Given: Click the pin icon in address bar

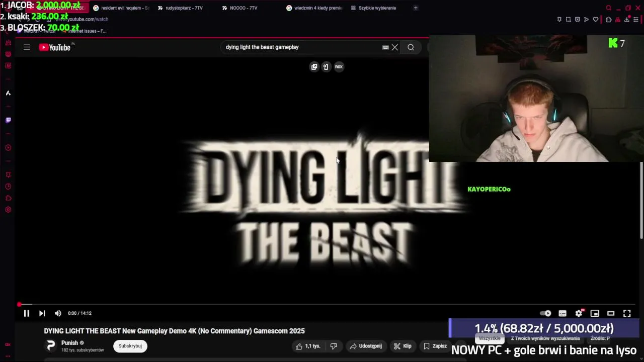Looking at the screenshot, I should pyautogui.click(x=559, y=20).
